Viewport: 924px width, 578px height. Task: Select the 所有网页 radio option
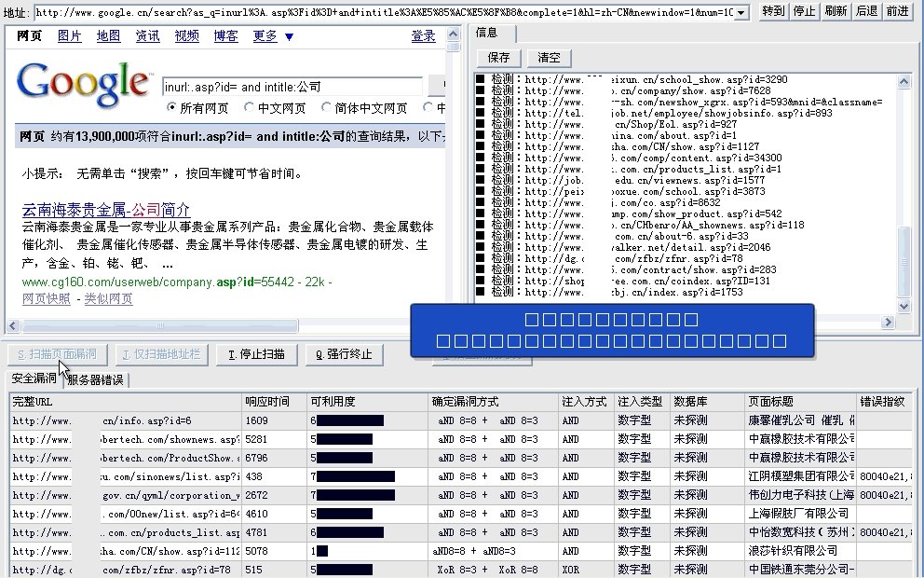tap(170, 107)
